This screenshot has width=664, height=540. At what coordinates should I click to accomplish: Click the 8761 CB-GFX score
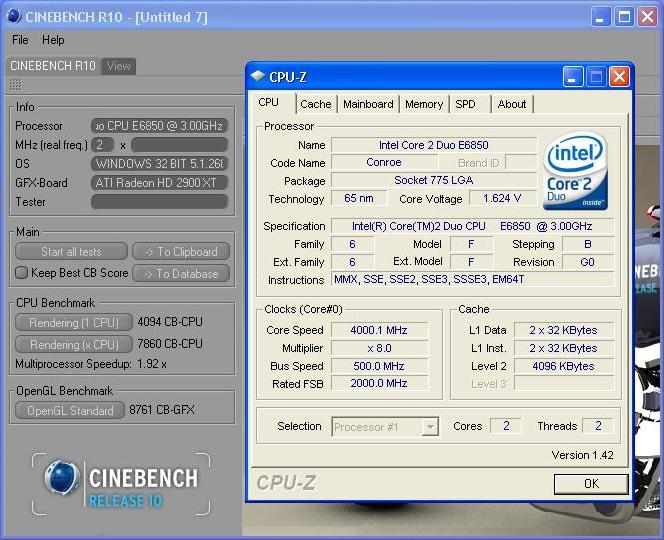(162, 410)
